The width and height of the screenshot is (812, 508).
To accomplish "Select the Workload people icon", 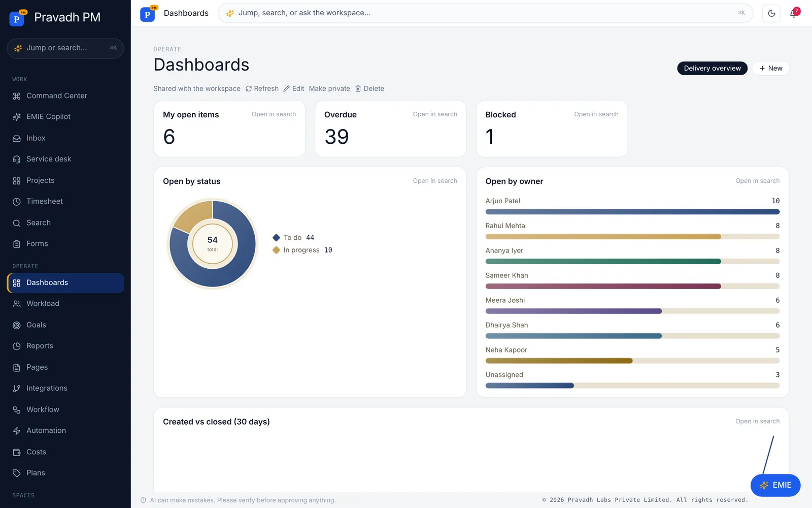I will click(x=17, y=304).
